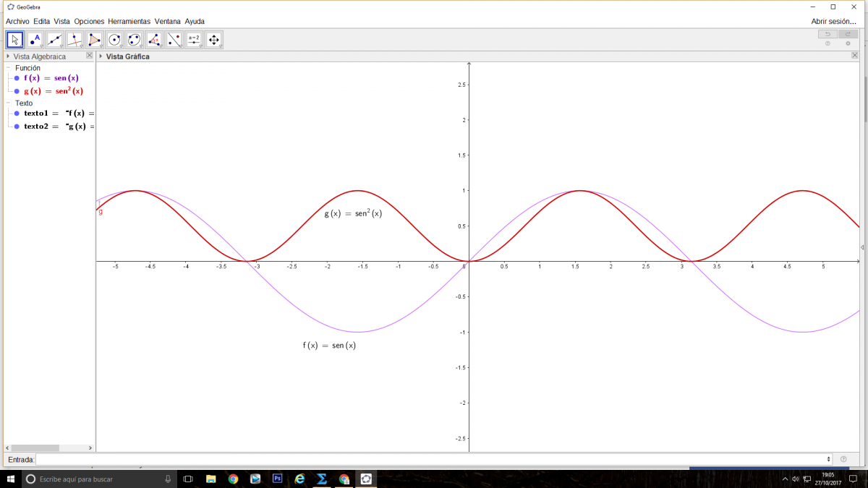Select the Move (arrow) tool
Screen dimensions: 868x488
[x=15, y=40]
